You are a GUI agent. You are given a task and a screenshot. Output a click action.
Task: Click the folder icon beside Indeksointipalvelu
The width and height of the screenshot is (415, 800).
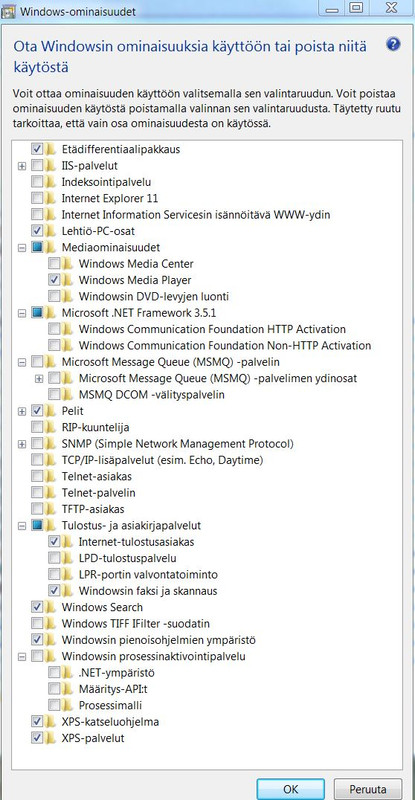coord(50,182)
